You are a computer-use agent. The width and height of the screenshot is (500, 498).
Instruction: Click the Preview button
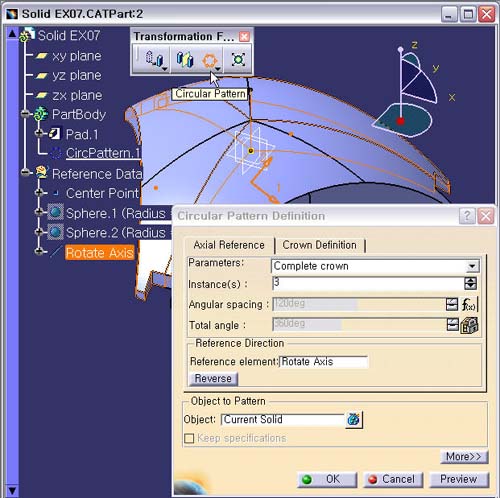459,479
